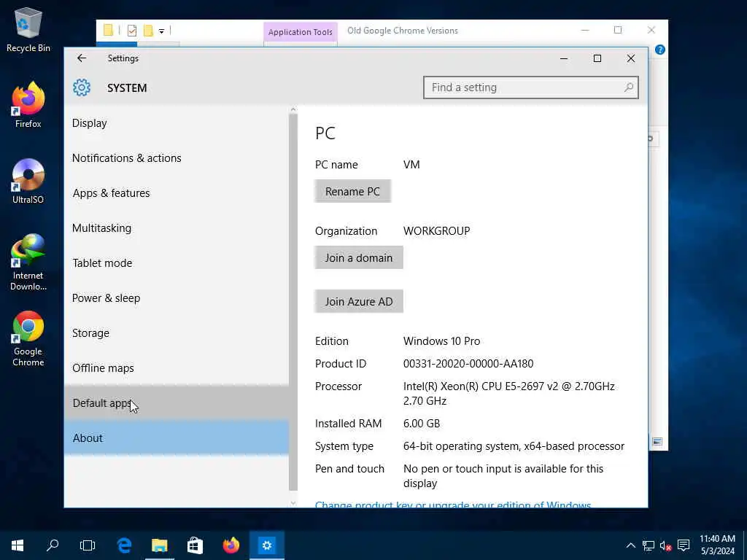The height and width of the screenshot is (560, 747).
Task: Click the Settings taskbar button
Action: coord(267,545)
